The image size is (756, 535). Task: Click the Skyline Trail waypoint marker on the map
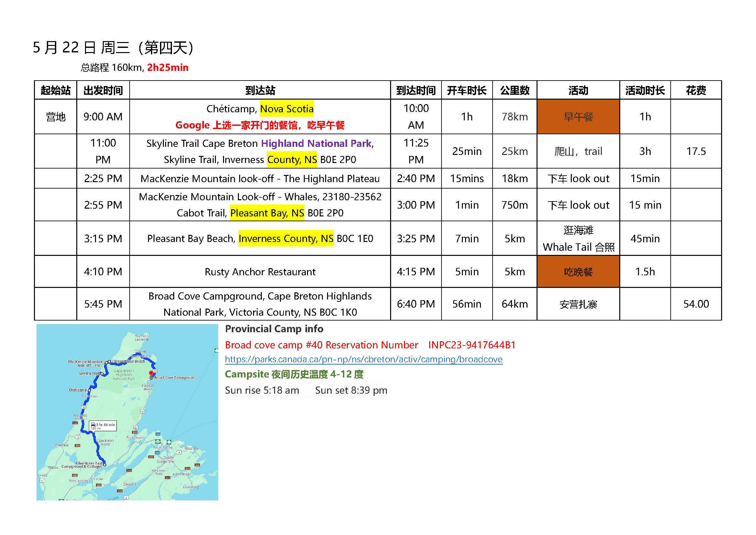coord(102,374)
